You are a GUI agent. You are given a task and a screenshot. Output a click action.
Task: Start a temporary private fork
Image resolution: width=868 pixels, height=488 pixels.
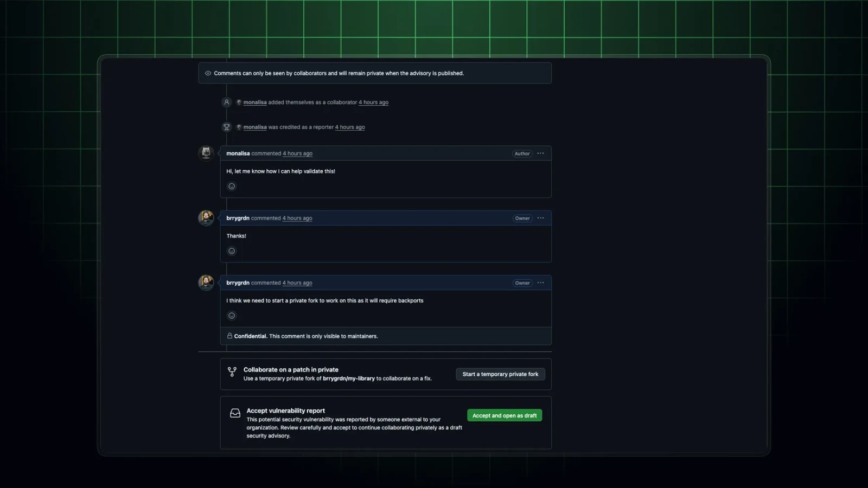point(500,374)
